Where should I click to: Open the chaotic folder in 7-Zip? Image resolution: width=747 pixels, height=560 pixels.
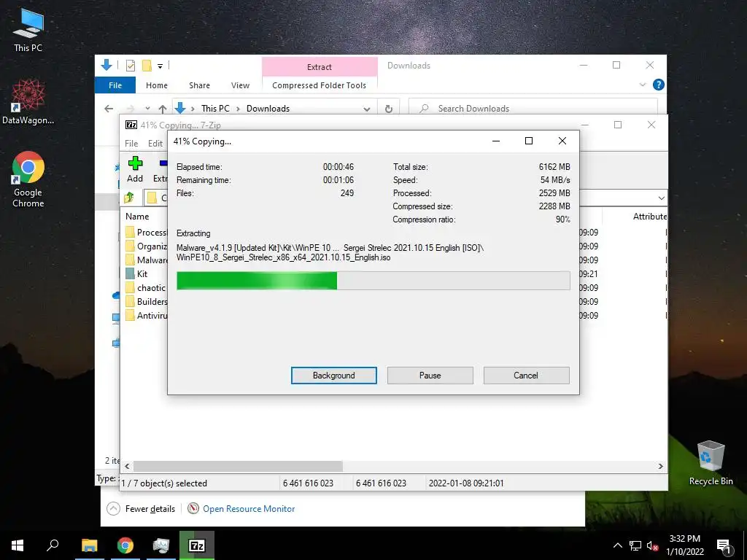pyautogui.click(x=146, y=287)
